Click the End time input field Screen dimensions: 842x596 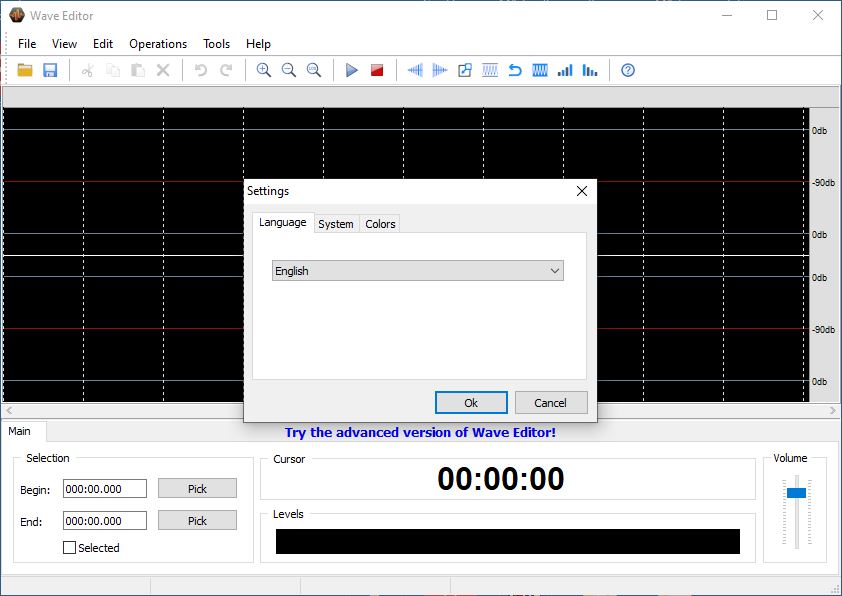[105, 520]
